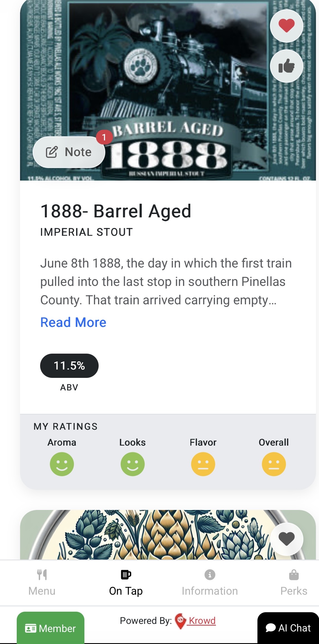
Task: Click the 11.5% ABV pill
Action: pyautogui.click(x=69, y=366)
